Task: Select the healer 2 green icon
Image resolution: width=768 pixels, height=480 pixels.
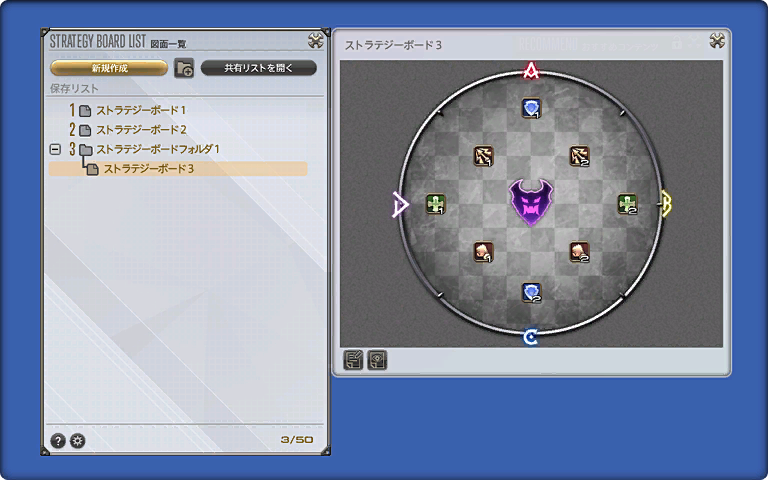Action: tap(627, 204)
